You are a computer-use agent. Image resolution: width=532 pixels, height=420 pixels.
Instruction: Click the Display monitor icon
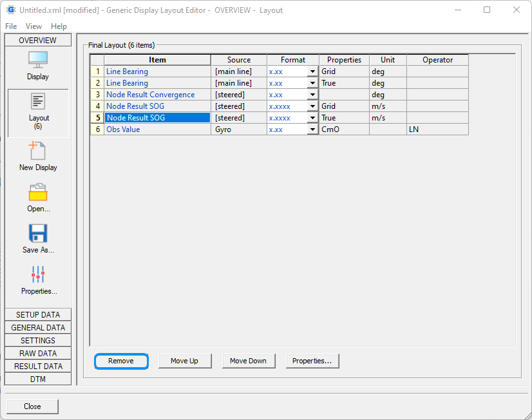(37, 60)
